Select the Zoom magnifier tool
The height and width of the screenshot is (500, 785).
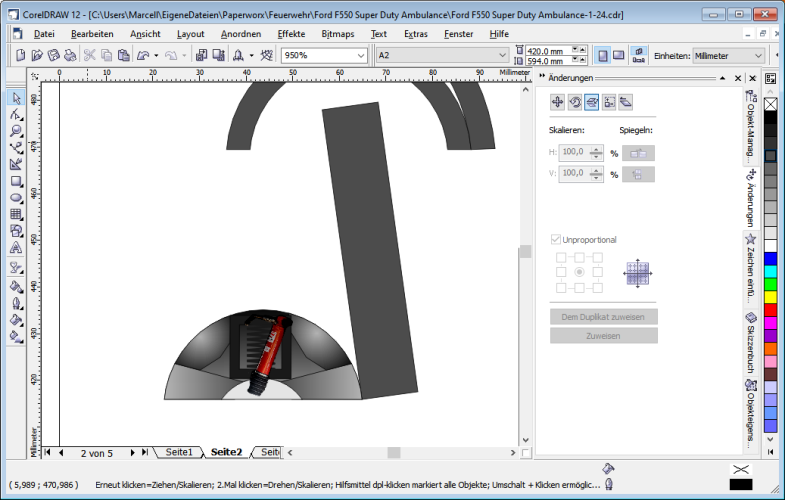(x=16, y=131)
